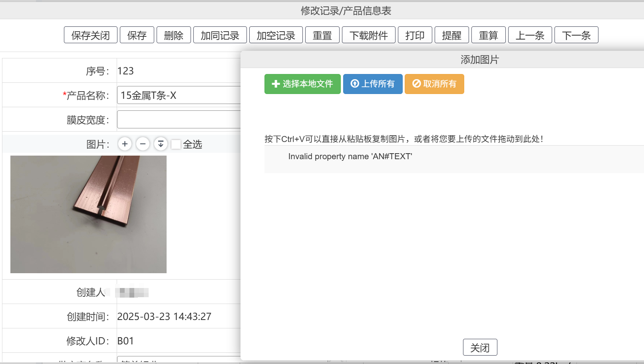Viewport: 644px width, 364px height.
Task: Click 取消所有 orange button
Action: 434,84
